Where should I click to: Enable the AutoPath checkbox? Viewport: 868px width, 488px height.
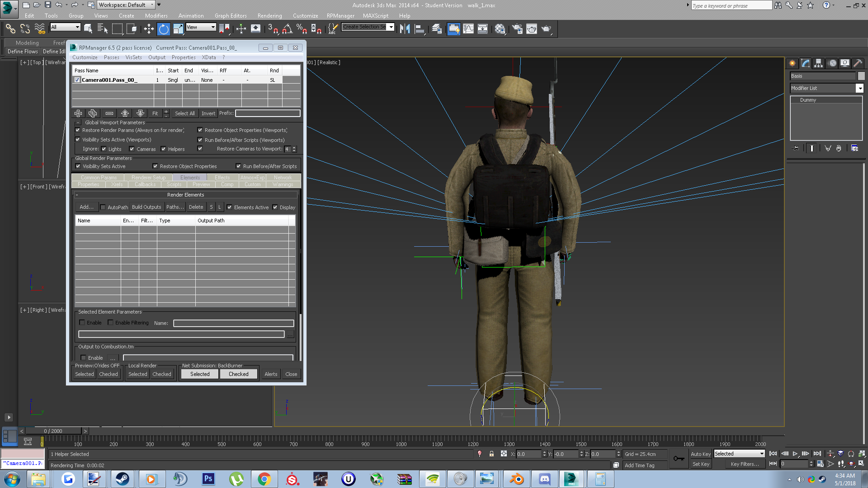click(x=103, y=207)
